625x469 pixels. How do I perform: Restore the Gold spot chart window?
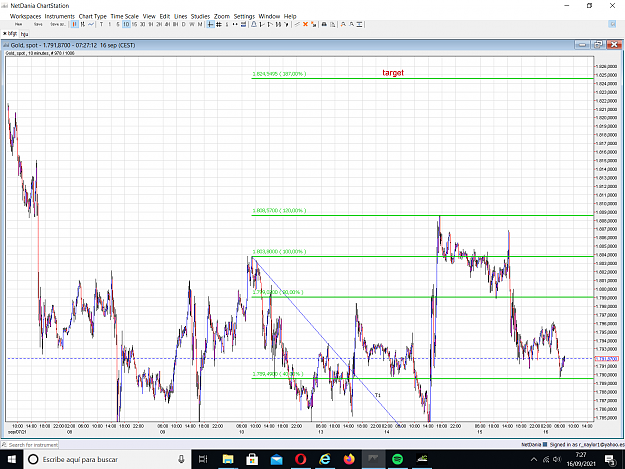(598, 45)
